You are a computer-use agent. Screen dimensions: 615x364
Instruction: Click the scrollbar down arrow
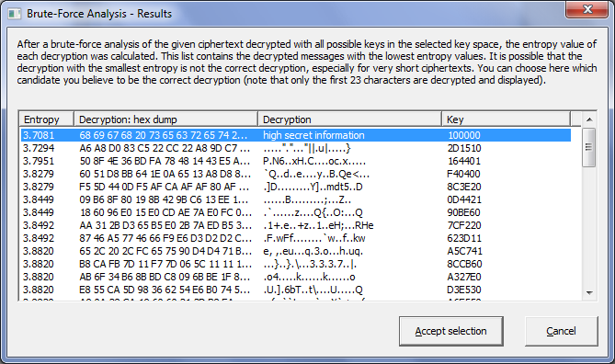coord(589,293)
